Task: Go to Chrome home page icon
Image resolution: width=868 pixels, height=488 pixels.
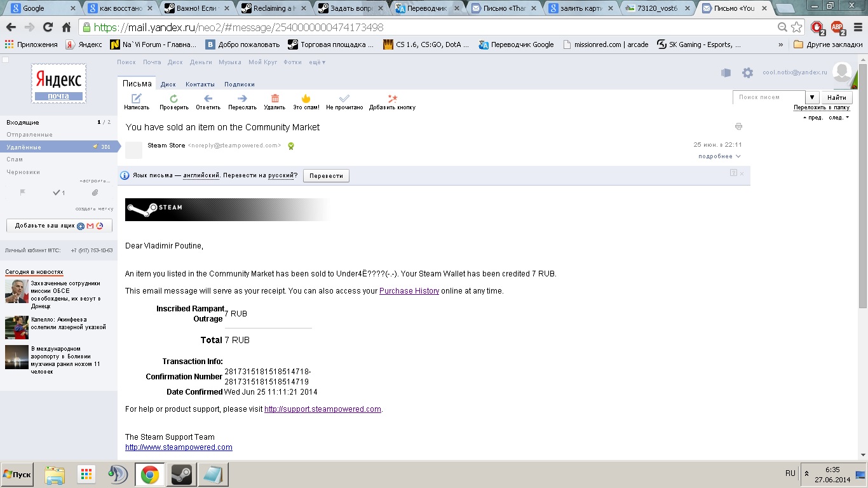Action: tap(66, 27)
